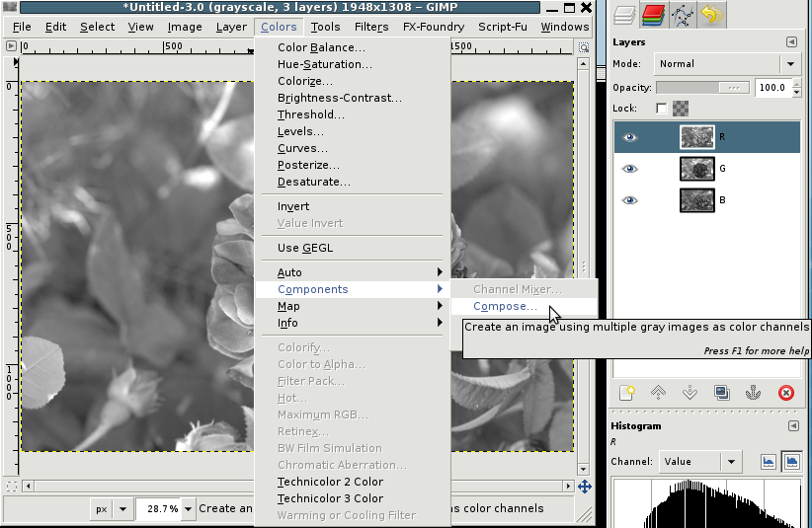Open the Layer menu
This screenshot has width=812, height=528.
click(231, 27)
